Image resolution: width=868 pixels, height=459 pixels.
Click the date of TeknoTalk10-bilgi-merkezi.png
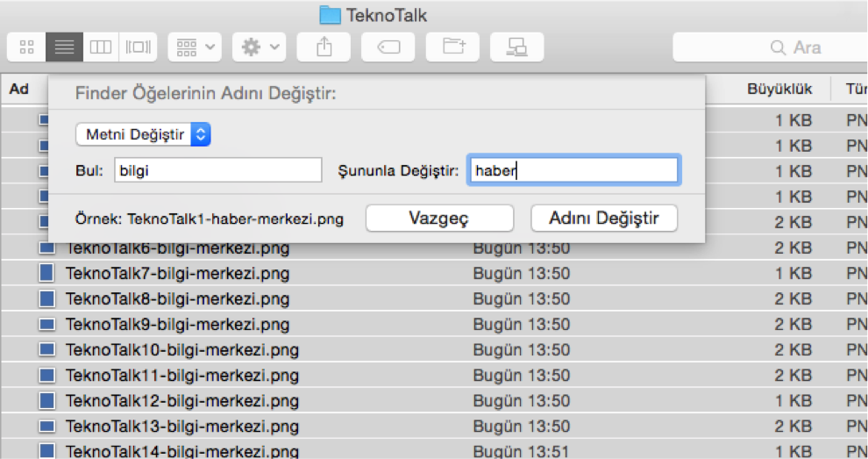521,350
